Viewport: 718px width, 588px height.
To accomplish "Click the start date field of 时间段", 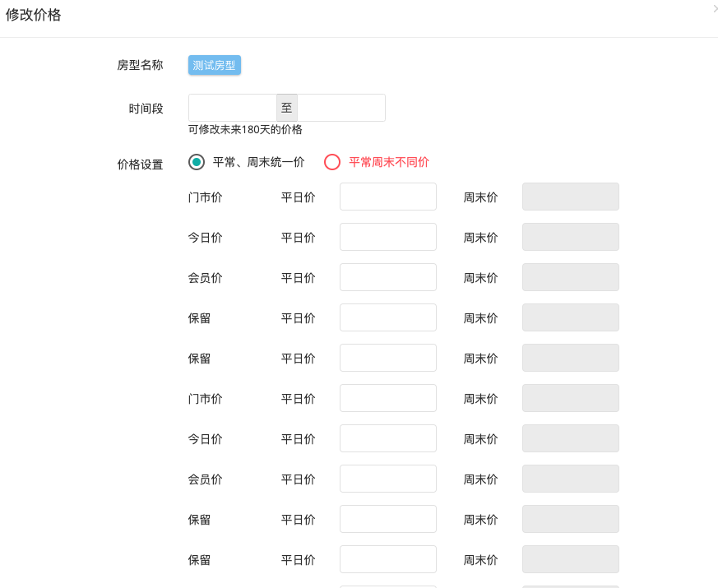I will point(233,108).
